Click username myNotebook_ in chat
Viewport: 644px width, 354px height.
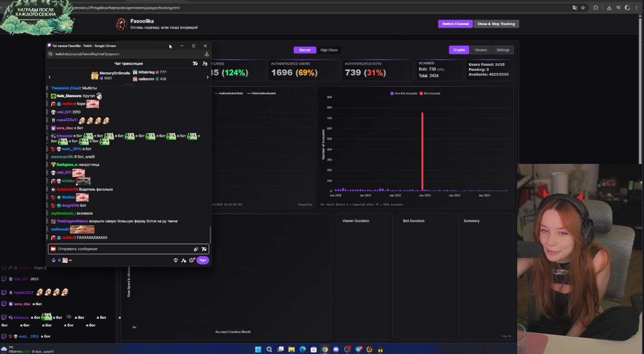63,213
